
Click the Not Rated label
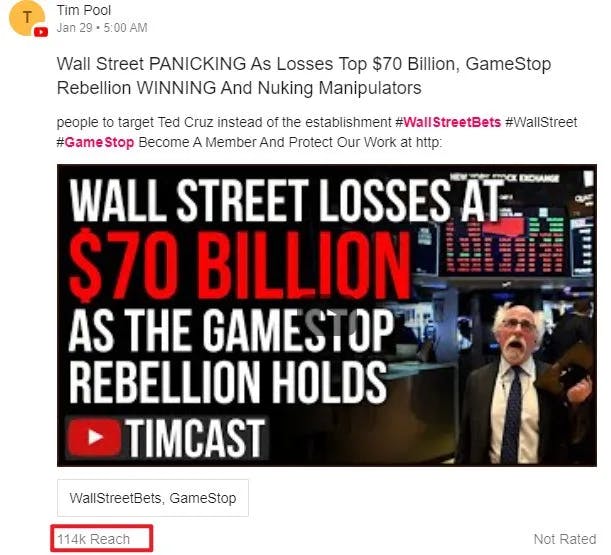tap(565, 539)
